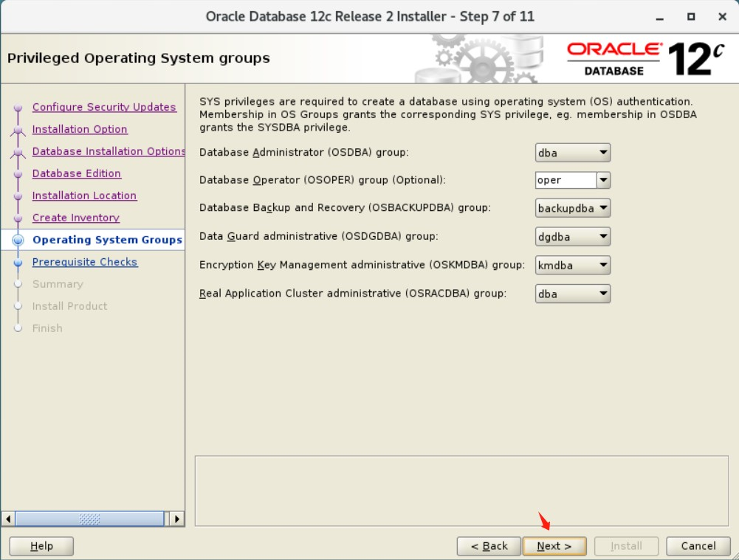Go back with the Back button
The height and width of the screenshot is (560, 739).
pyautogui.click(x=489, y=546)
